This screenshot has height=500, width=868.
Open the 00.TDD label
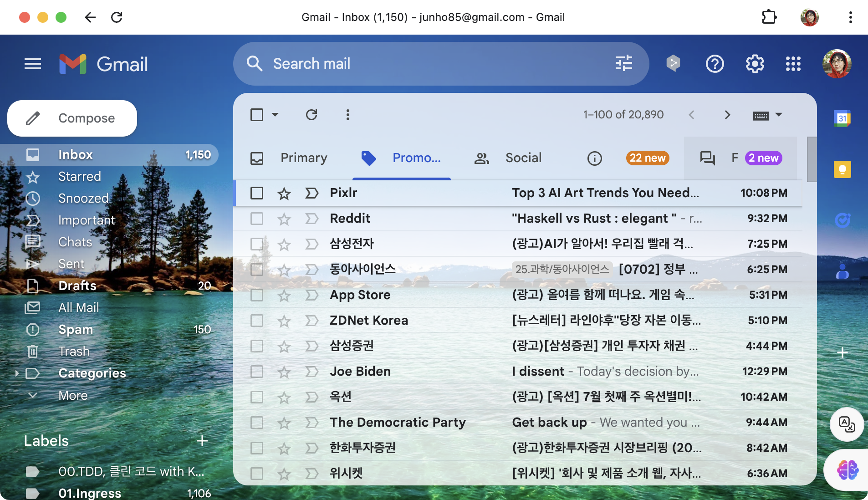click(x=109, y=472)
